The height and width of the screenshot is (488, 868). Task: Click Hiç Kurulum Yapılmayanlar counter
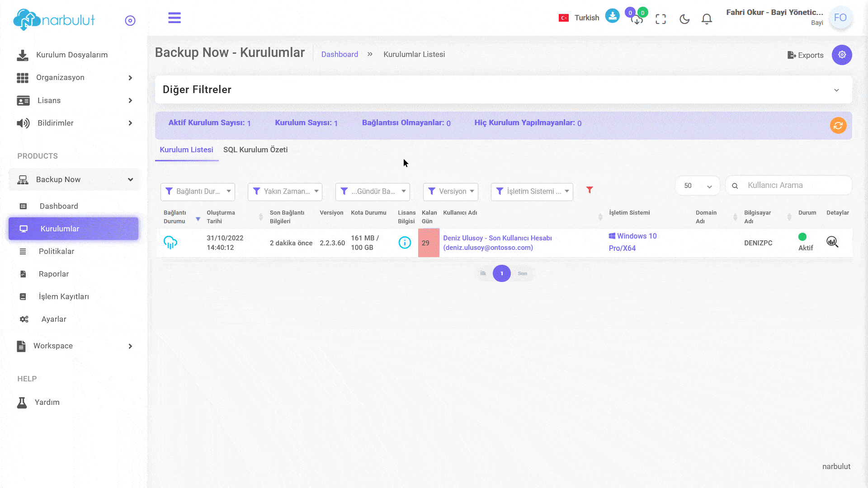click(528, 123)
